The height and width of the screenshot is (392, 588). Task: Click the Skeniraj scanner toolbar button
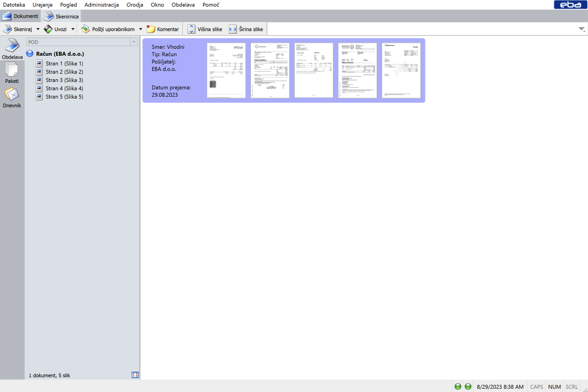click(x=18, y=29)
